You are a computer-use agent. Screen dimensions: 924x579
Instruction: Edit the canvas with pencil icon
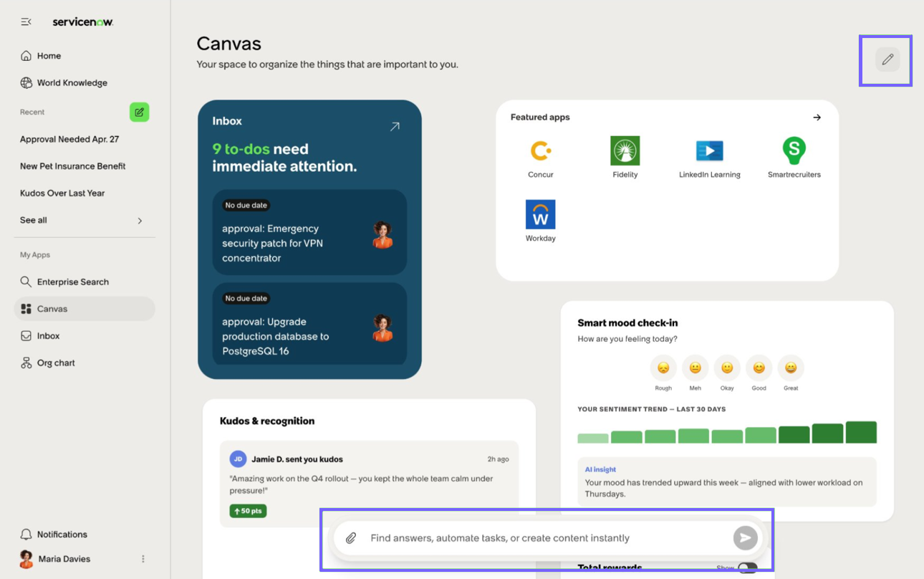[x=887, y=59]
